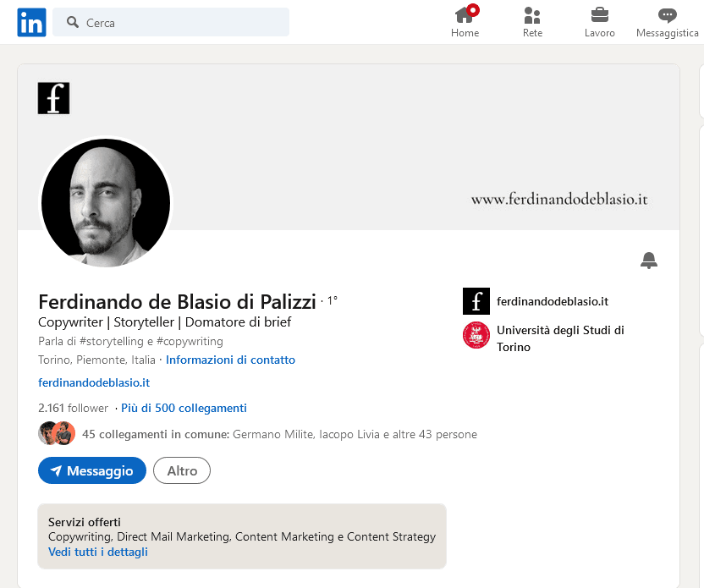
Task: Focus the Cerca search field
Action: tap(171, 22)
